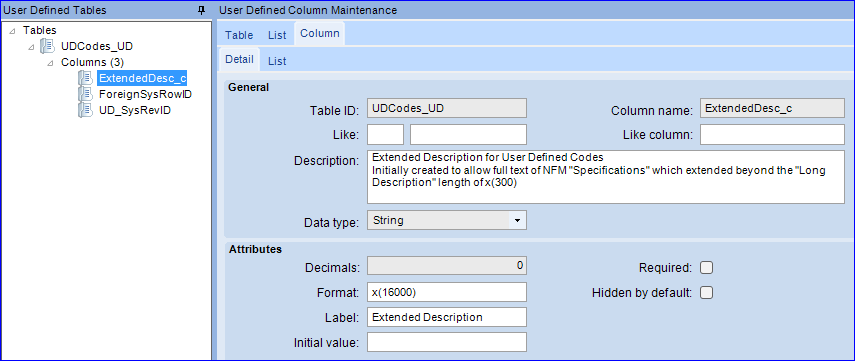Collapse the UDCodes_UD tree node
The height and width of the screenshot is (361, 855).
32,47
